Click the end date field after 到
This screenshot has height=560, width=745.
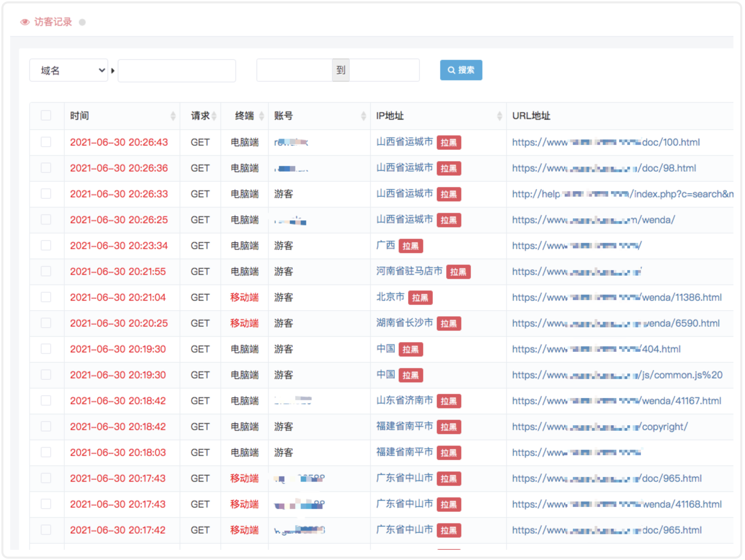pyautogui.click(x=384, y=70)
